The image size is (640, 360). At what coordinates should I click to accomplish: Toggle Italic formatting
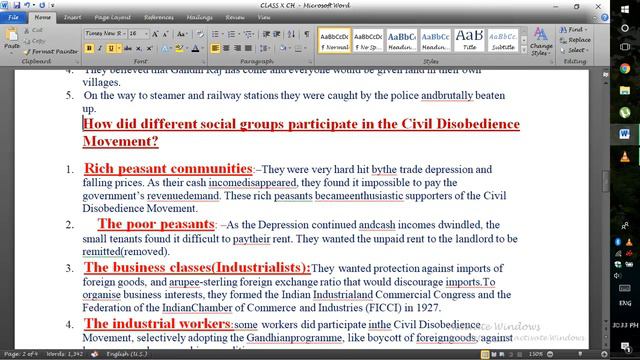point(99,48)
